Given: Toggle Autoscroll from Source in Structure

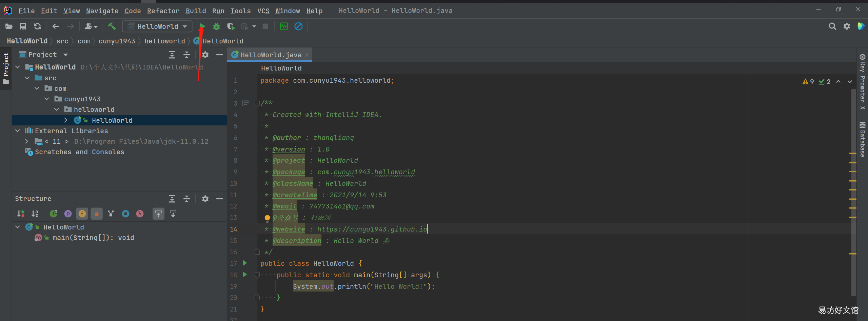Looking at the screenshot, I should 173,214.
